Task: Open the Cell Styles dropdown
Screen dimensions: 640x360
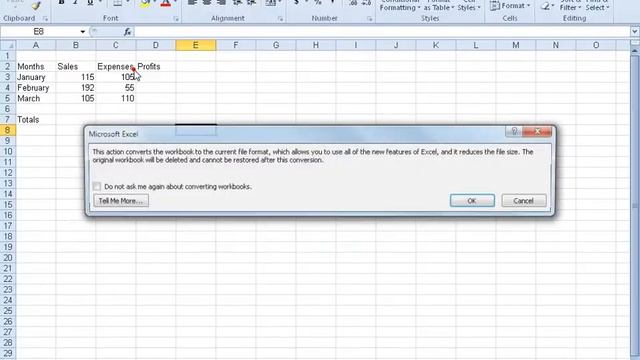Action: pos(469,5)
